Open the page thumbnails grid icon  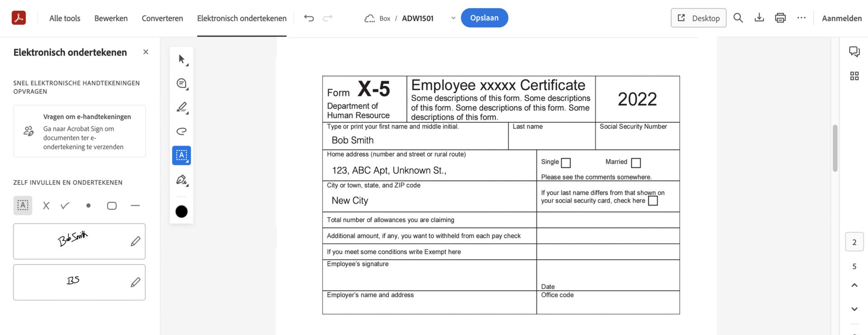coord(854,76)
